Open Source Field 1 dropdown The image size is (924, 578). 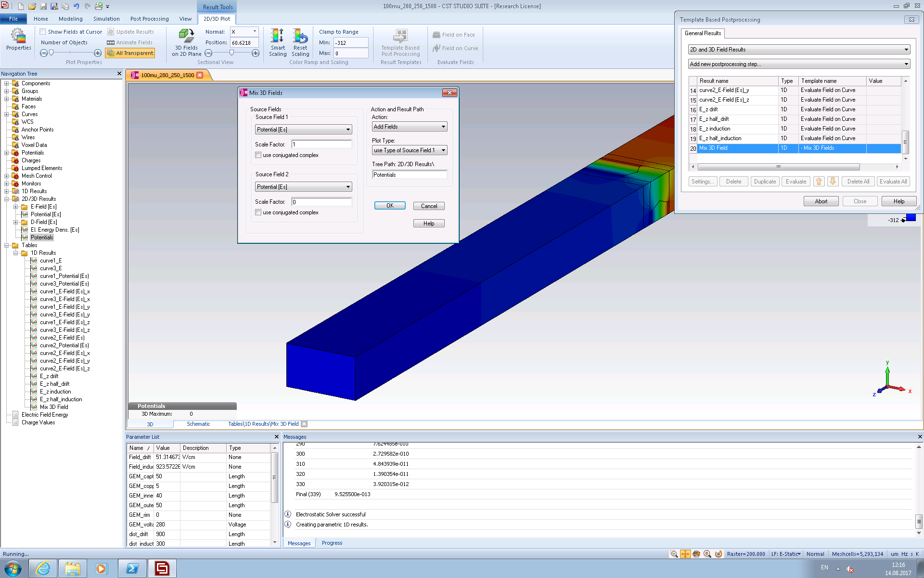(303, 130)
